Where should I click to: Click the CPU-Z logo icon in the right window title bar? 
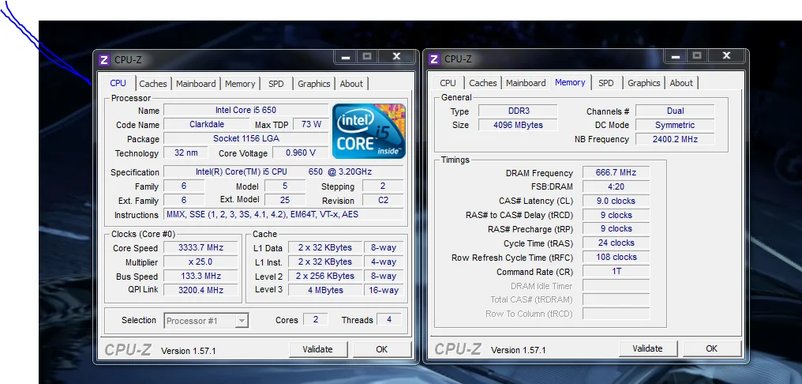[434, 59]
